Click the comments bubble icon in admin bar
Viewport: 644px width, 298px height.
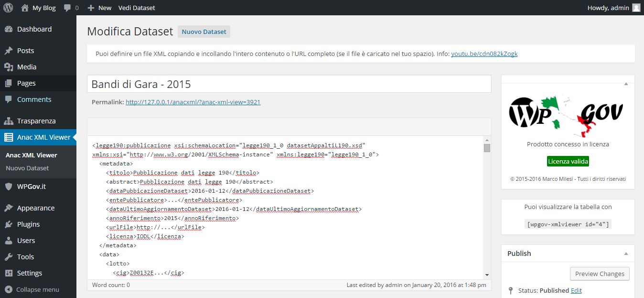(x=68, y=8)
